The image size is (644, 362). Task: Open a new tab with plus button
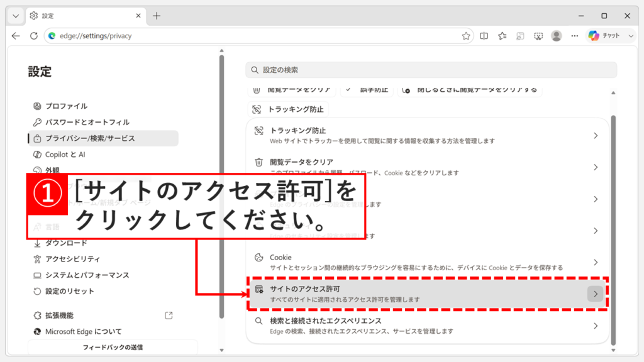tap(157, 16)
